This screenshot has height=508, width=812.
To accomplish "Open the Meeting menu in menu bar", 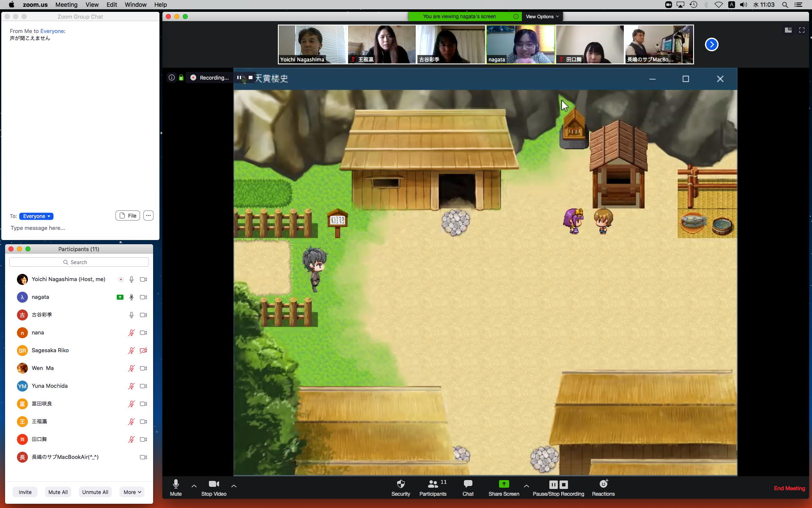I will tap(66, 5).
